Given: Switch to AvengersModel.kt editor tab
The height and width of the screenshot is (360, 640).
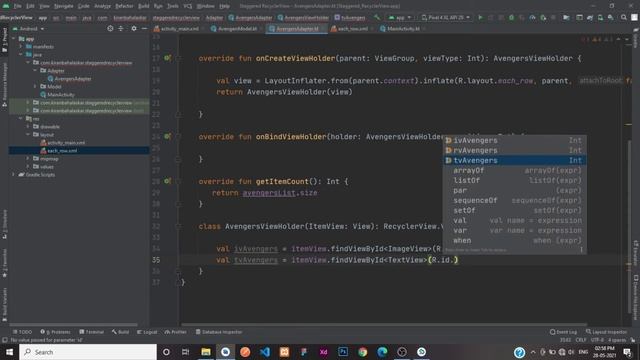Looking at the screenshot, I should (x=234, y=29).
